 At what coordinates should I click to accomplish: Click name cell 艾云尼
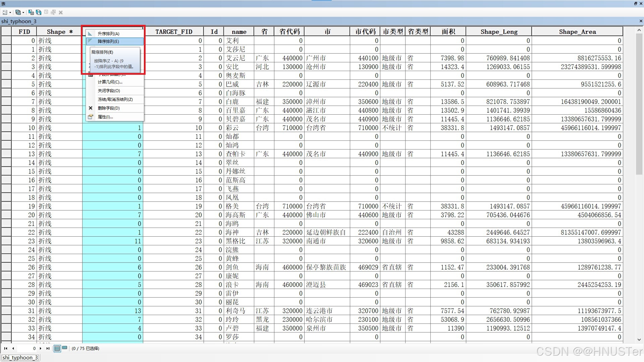pos(239,58)
